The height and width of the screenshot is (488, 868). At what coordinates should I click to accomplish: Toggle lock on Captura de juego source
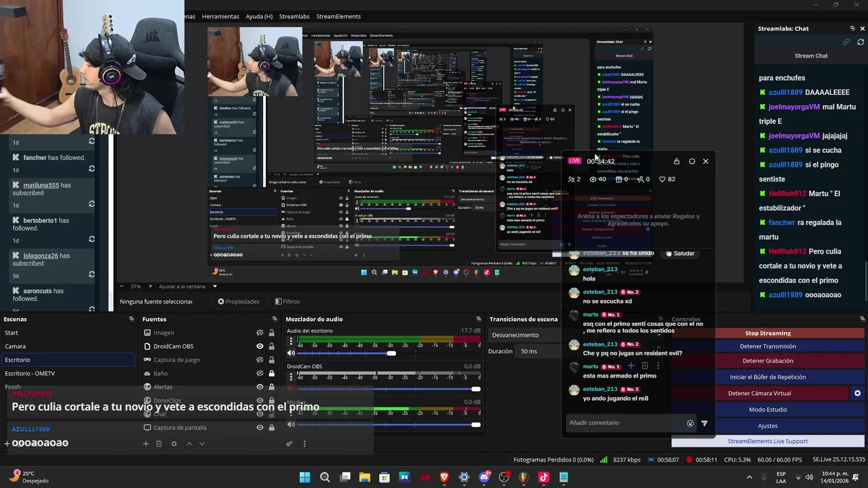(x=272, y=360)
